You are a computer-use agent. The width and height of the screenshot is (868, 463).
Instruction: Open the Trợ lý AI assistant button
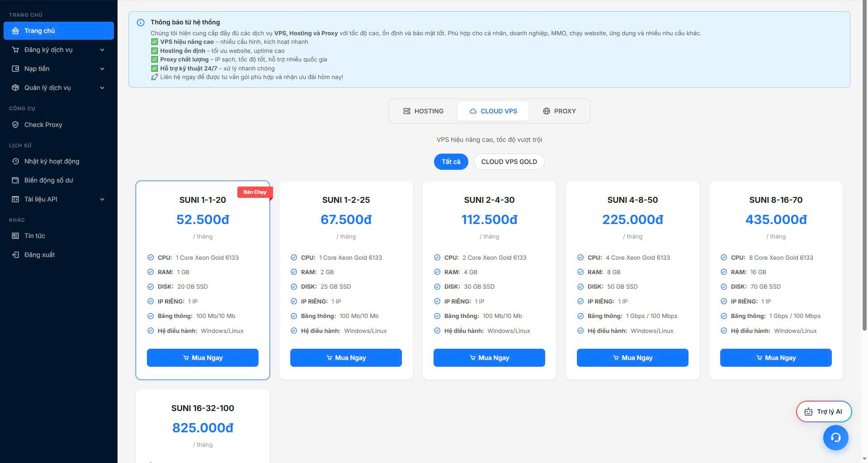pyautogui.click(x=824, y=412)
